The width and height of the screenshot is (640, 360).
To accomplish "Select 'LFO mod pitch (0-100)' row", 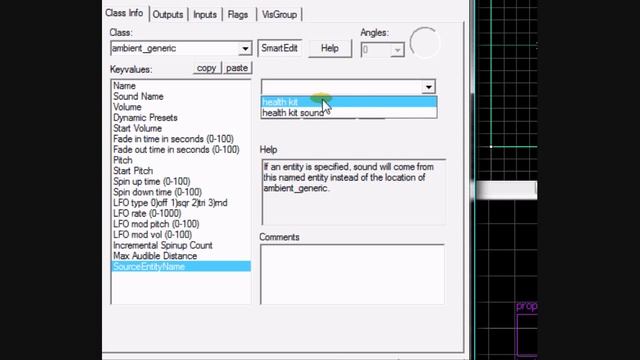I will point(181,224).
